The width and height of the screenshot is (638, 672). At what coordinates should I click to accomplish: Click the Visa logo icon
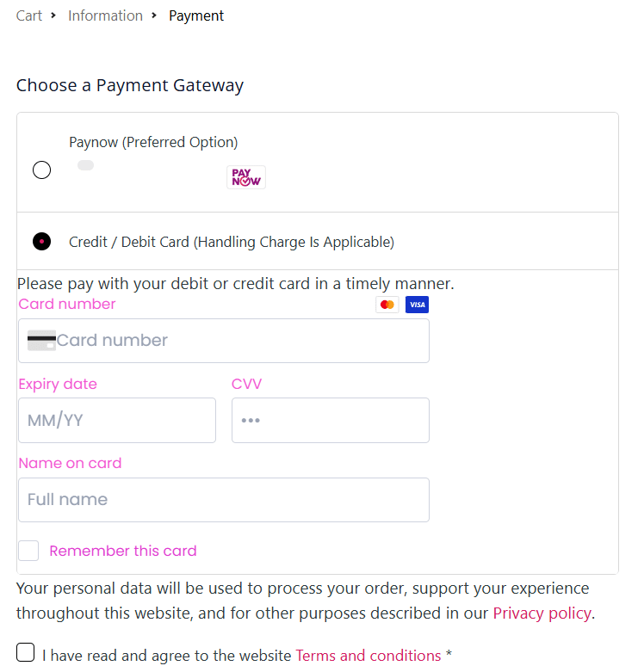click(x=417, y=305)
